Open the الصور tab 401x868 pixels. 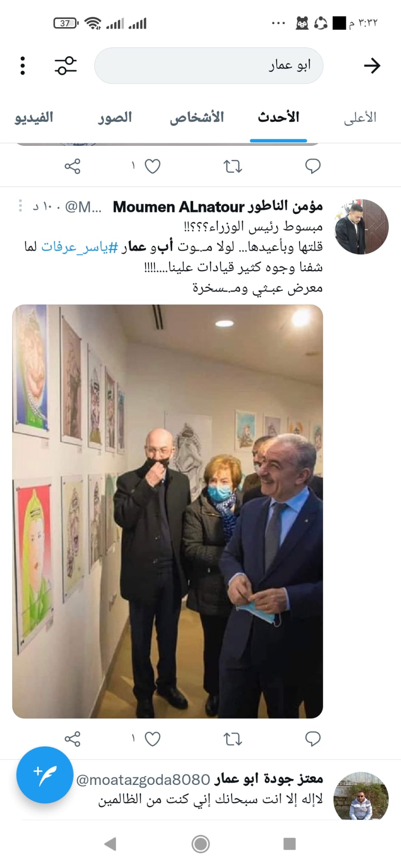(115, 117)
